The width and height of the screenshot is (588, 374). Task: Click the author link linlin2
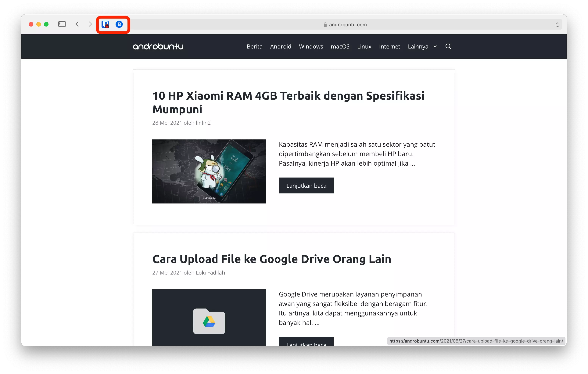pyautogui.click(x=203, y=123)
